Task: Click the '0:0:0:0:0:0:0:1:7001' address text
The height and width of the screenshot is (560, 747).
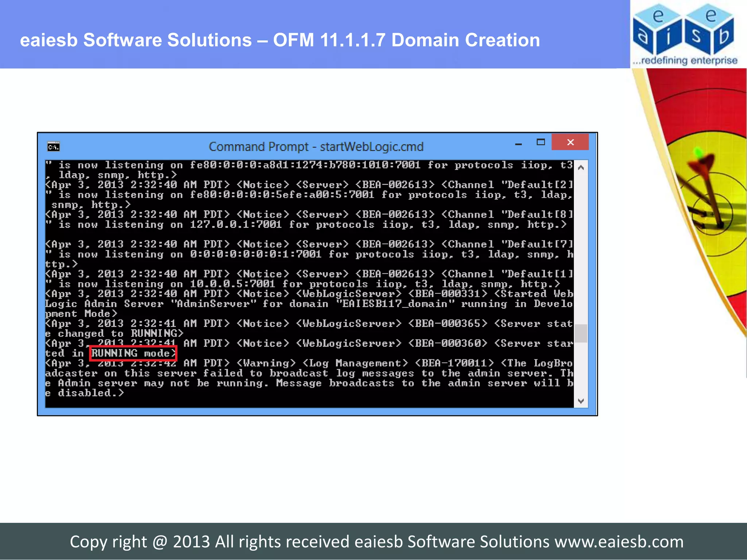Action: (255, 254)
